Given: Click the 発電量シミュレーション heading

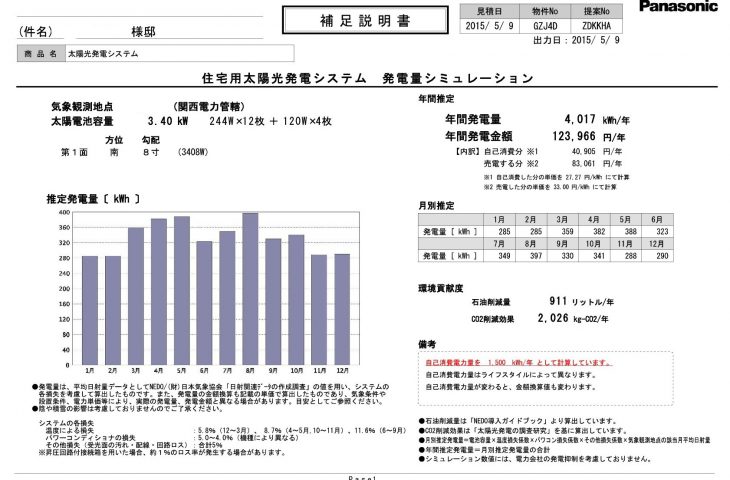Looking at the screenshot, I should 458,78.
